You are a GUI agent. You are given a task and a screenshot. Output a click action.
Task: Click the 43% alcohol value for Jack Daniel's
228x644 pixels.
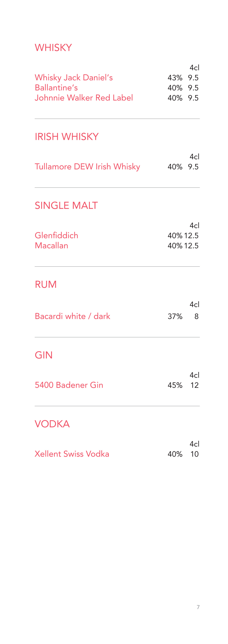(x=175, y=78)
